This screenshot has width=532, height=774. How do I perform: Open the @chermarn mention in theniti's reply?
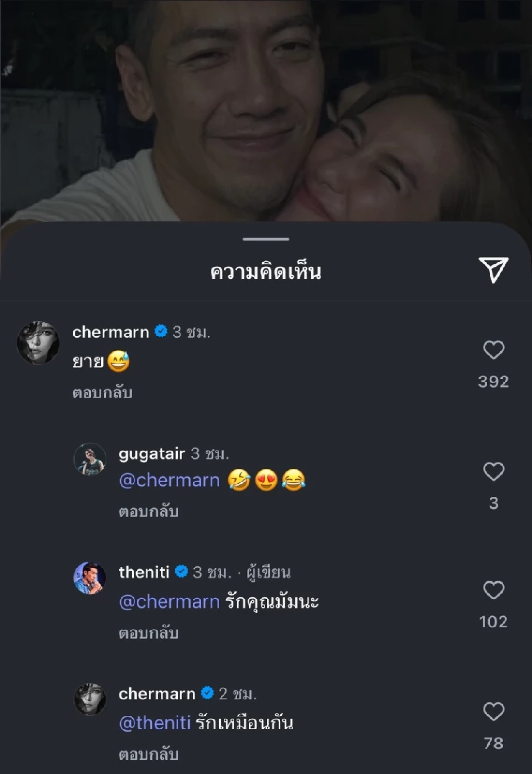pyautogui.click(x=169, y=602)
